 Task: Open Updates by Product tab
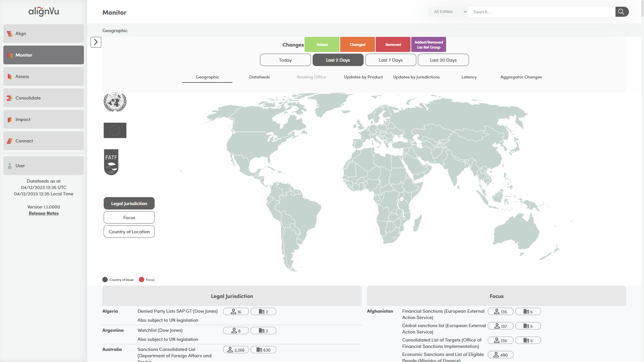[x=363, y=77]
